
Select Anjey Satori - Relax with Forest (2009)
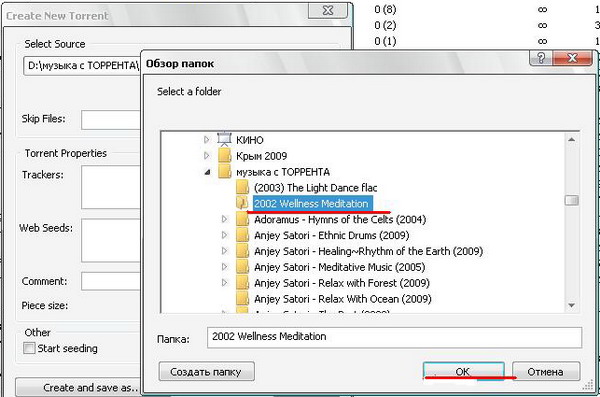coord(342,283)
